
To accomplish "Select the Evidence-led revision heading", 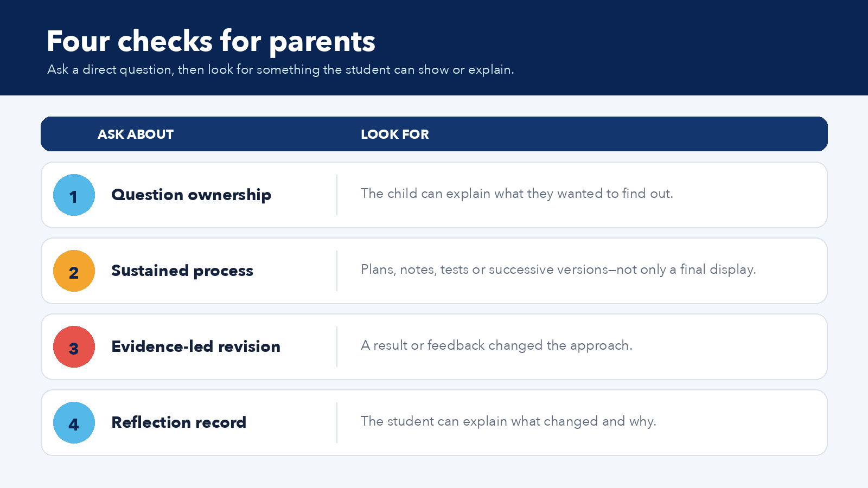I will click(x=196, y=346).
